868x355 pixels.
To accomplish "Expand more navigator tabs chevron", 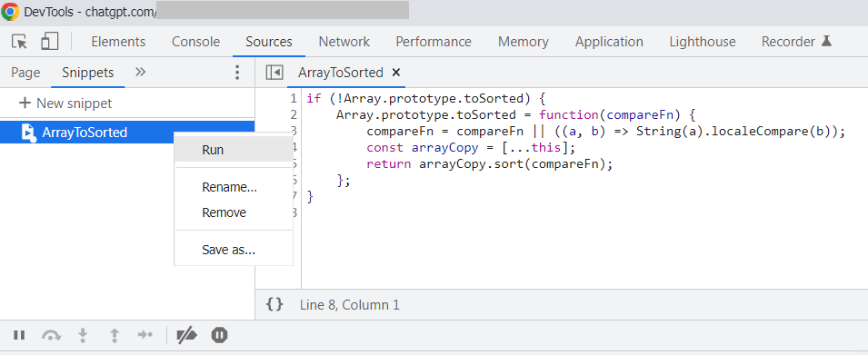I will (140, 72).
